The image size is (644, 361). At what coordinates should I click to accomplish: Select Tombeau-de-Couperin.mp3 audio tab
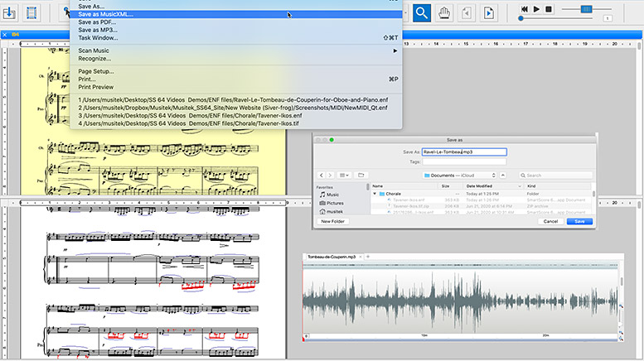pos(332,257)
